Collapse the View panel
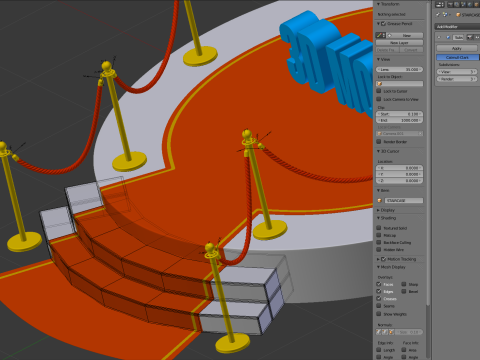The height and width of the screenshot is (360, 480). coord(379,59)
